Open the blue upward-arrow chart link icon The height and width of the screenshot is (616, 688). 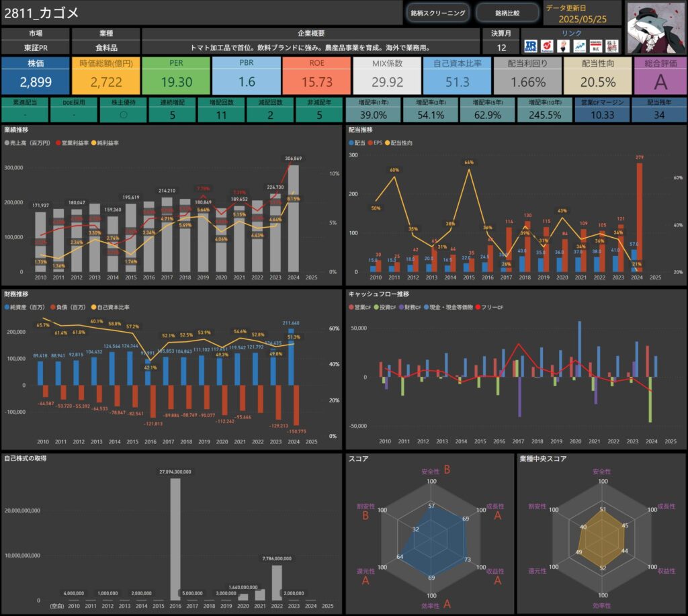coord(579,46)
